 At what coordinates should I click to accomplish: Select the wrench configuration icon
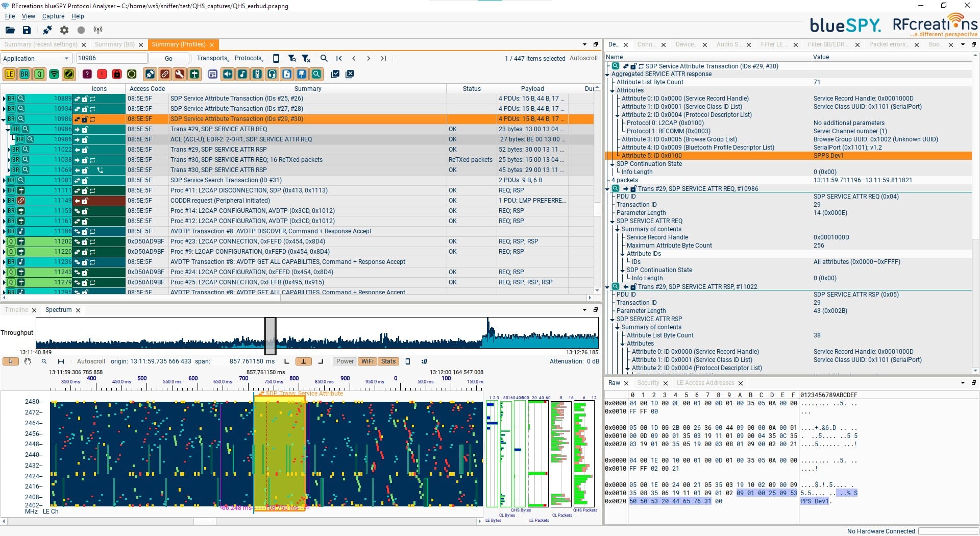180,74
